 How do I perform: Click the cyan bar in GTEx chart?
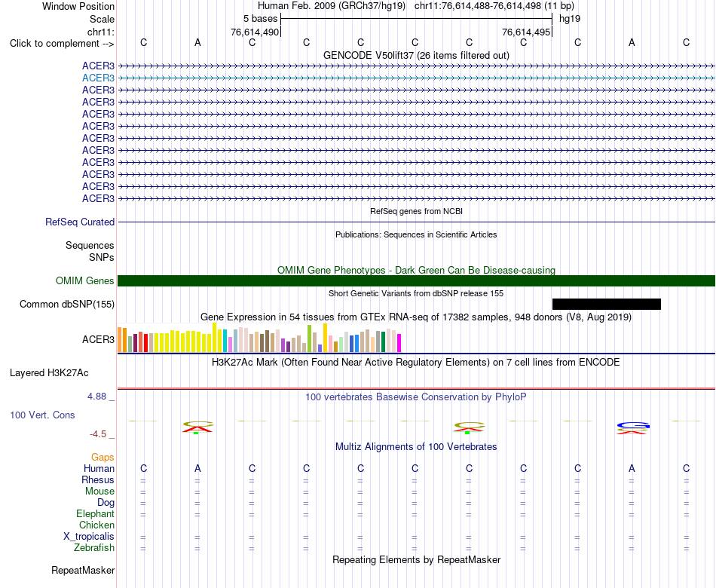(x=225, y=341)
